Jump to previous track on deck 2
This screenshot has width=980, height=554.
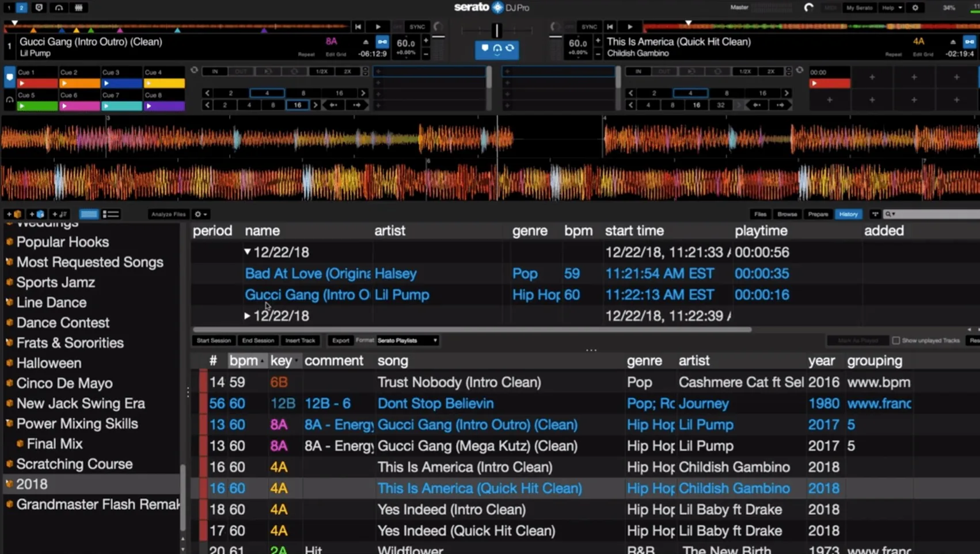610,26
